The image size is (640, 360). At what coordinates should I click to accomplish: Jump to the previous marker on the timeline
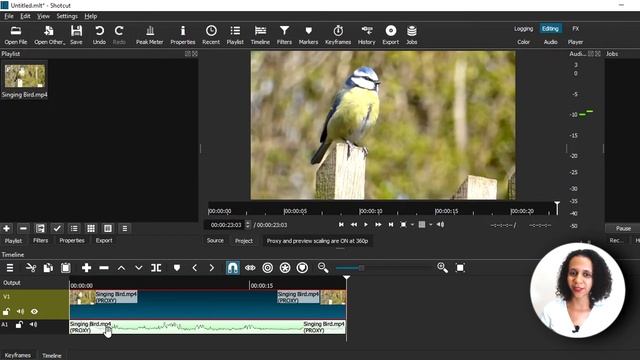(195, 268)
